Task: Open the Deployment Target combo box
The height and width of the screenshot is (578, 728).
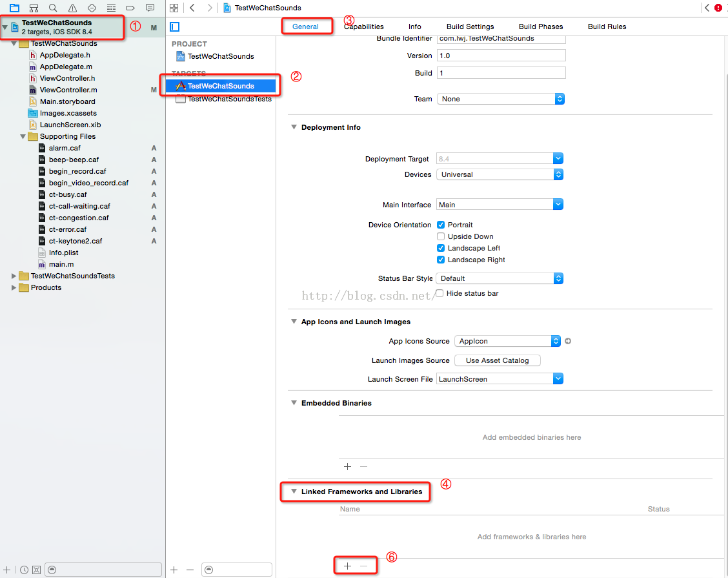Action: (500, 158)
